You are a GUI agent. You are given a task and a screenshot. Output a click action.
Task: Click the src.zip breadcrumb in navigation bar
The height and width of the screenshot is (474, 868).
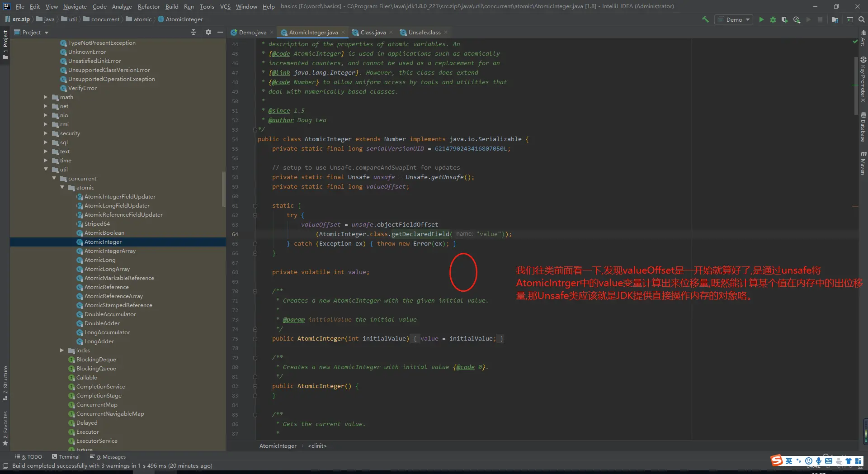point(17,19)
